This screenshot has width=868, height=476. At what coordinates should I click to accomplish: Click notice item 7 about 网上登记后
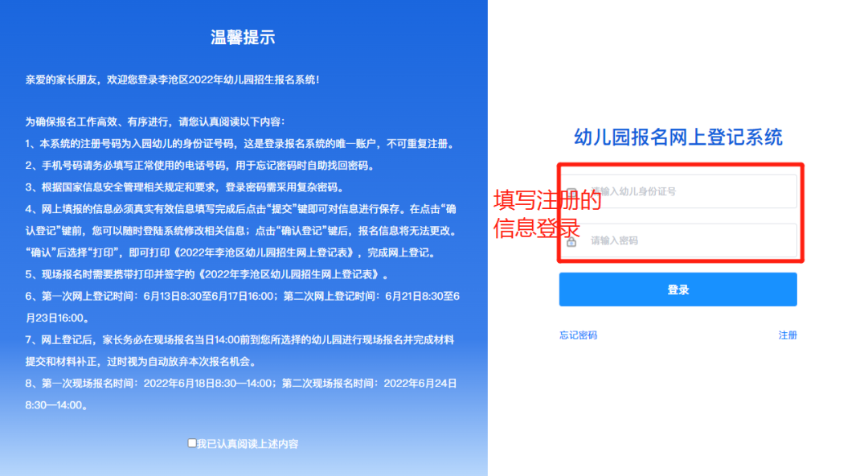240,351
